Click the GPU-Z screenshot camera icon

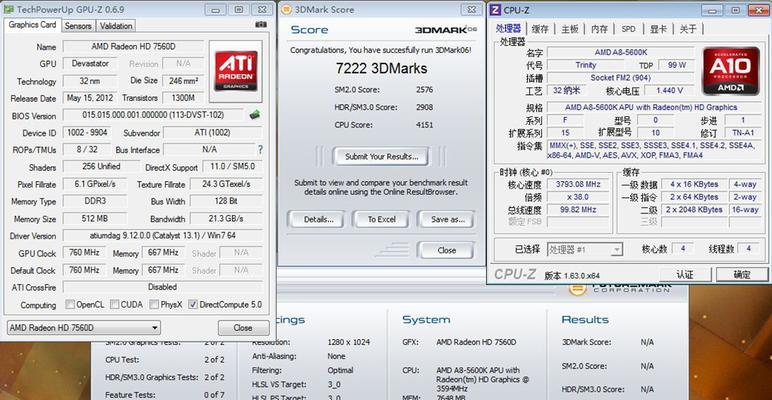[x=260, y=25]
